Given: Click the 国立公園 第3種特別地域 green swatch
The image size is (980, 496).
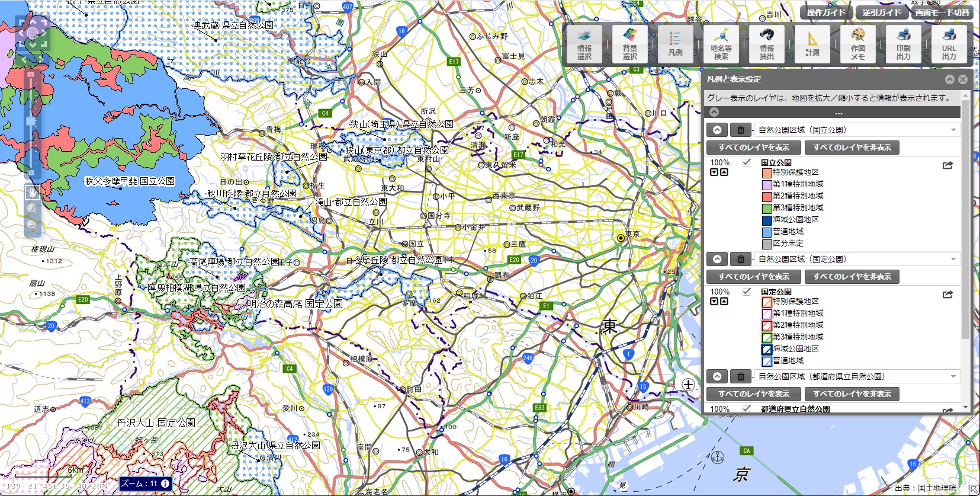Looking at the screenshot, I should (767, 209).
